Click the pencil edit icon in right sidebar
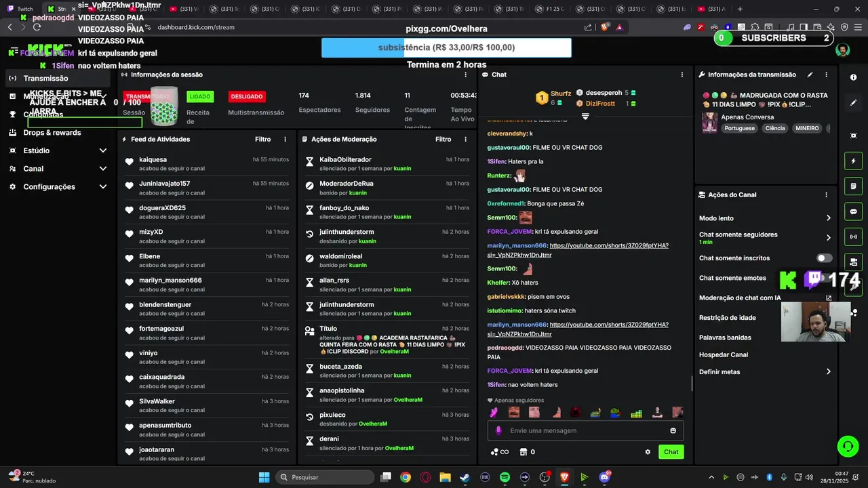868x488 pixels. (x=853, y=103)
